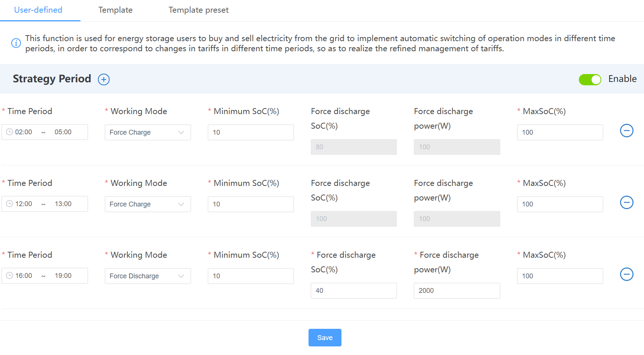Click the clock icon in 12:00 time period
Image resolution: width=644 pixels, height=355 pixels.
(10, 204)
